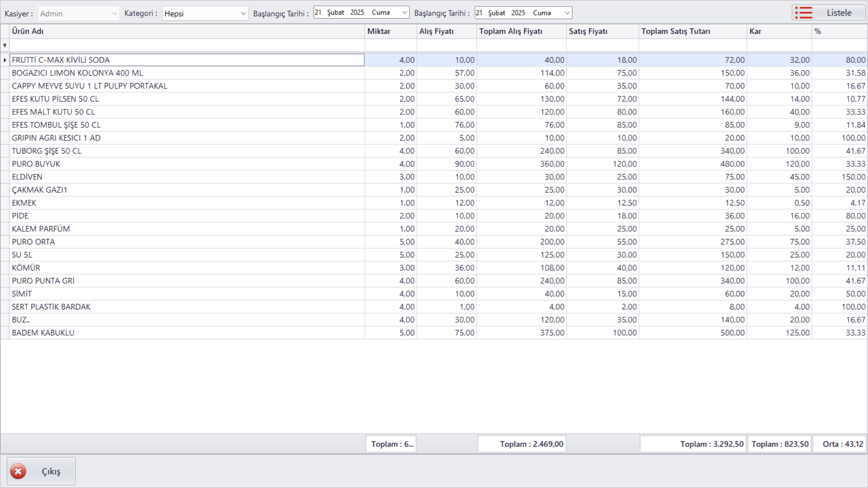Click the Kar filter input cell
868x488 pixels.
coord(779,45)
